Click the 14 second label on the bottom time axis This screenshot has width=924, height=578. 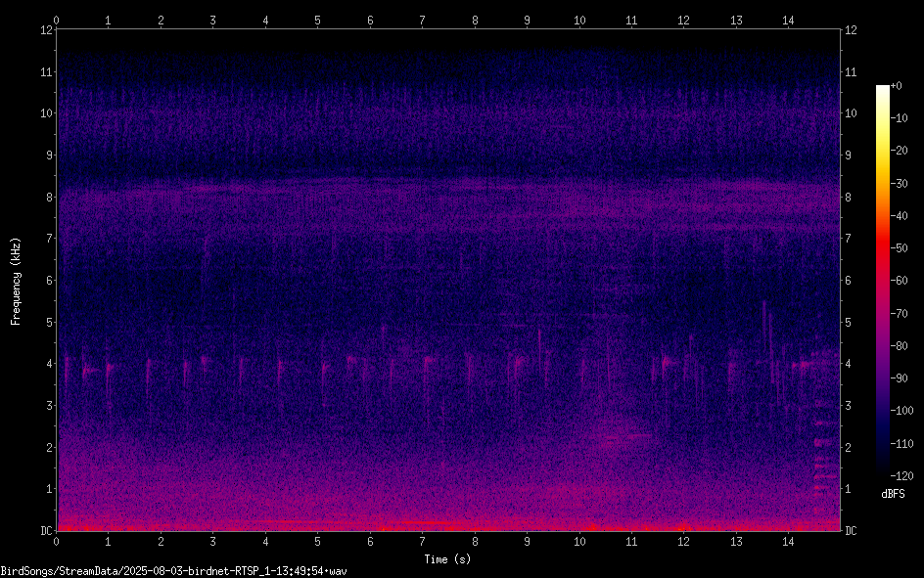pos(789,542)
